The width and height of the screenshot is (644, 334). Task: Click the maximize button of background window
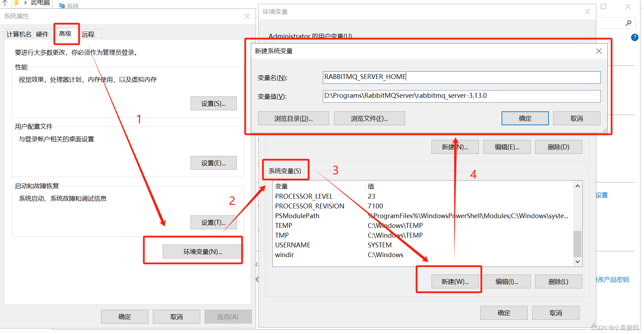tap(604, 6)
